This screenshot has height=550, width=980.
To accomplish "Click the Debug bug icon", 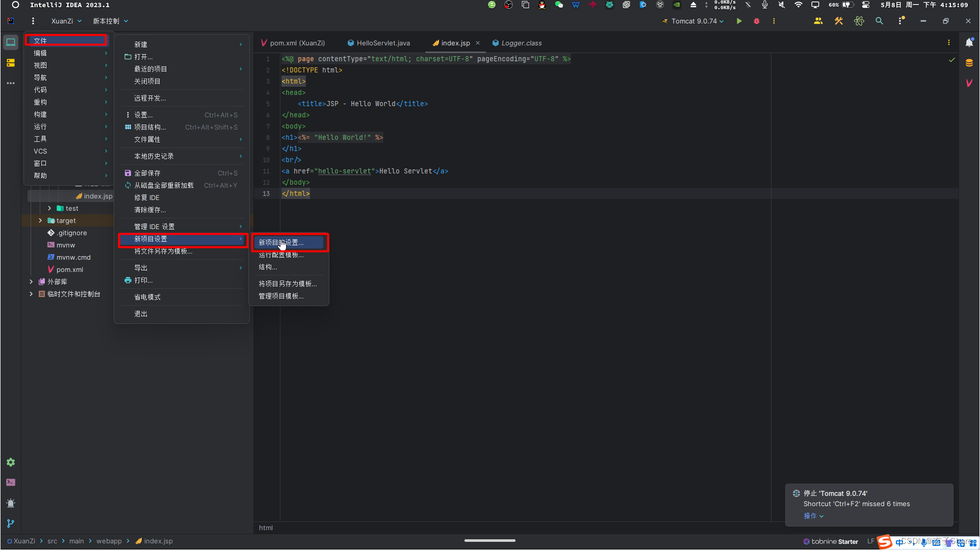I will tap(757, 21).
